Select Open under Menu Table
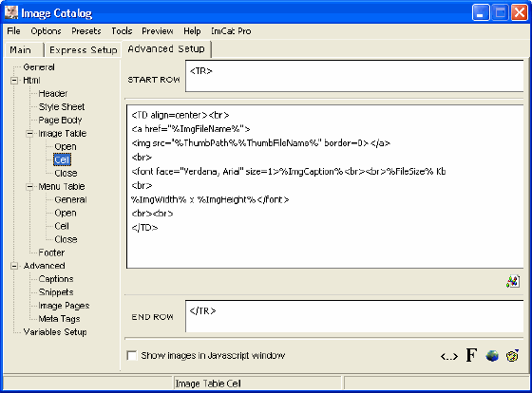The image size is (532, 393). (x=66, y=213)
